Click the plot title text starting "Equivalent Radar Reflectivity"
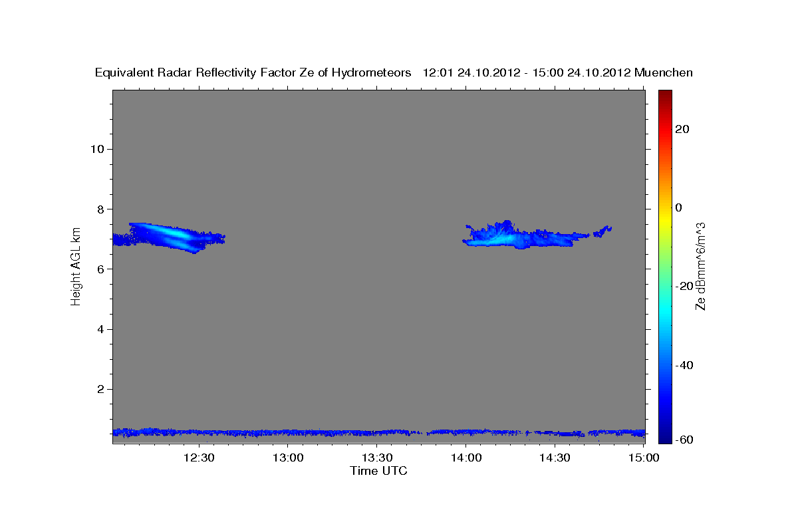 pyautogui.click(x=394, y=73)
